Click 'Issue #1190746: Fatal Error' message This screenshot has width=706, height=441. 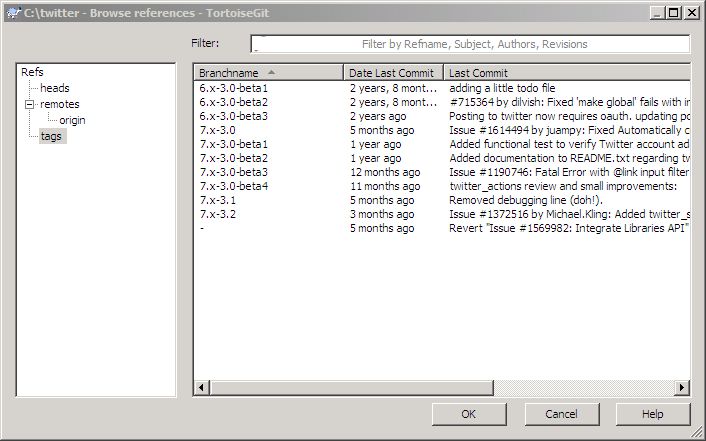[x=570, y=172]
